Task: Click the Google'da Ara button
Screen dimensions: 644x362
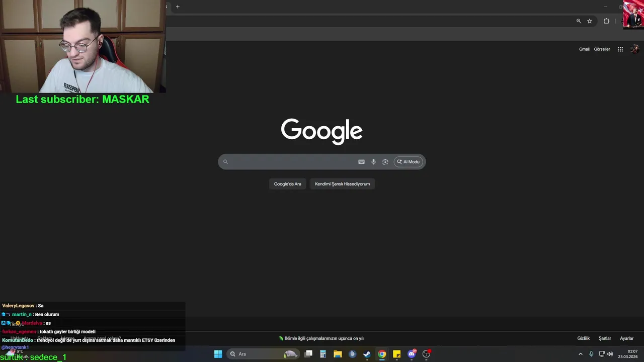Action: (x=288, y=184)
